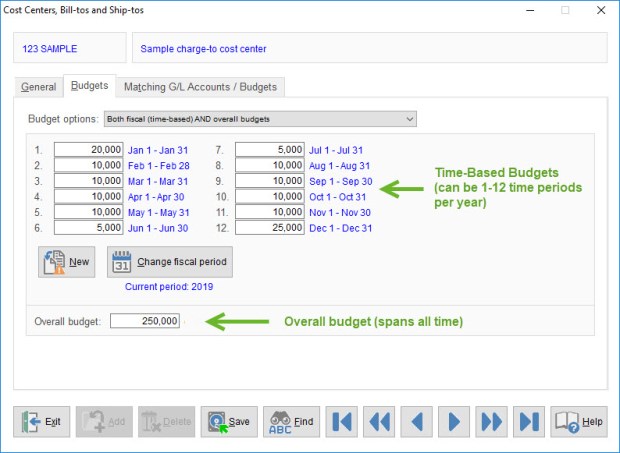
Task: Select the Budgets tab
Action: tap(89, 86)
